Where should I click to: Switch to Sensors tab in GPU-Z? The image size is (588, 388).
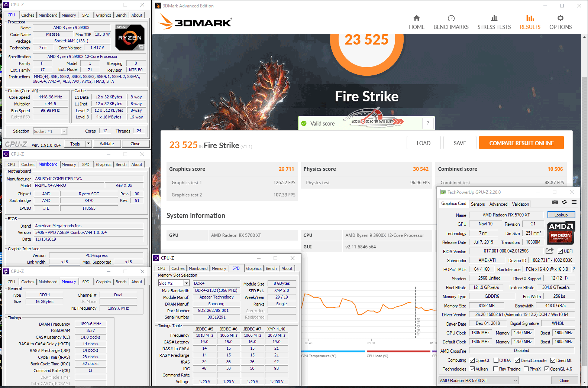pyautogui.click(x=478, y=204)
